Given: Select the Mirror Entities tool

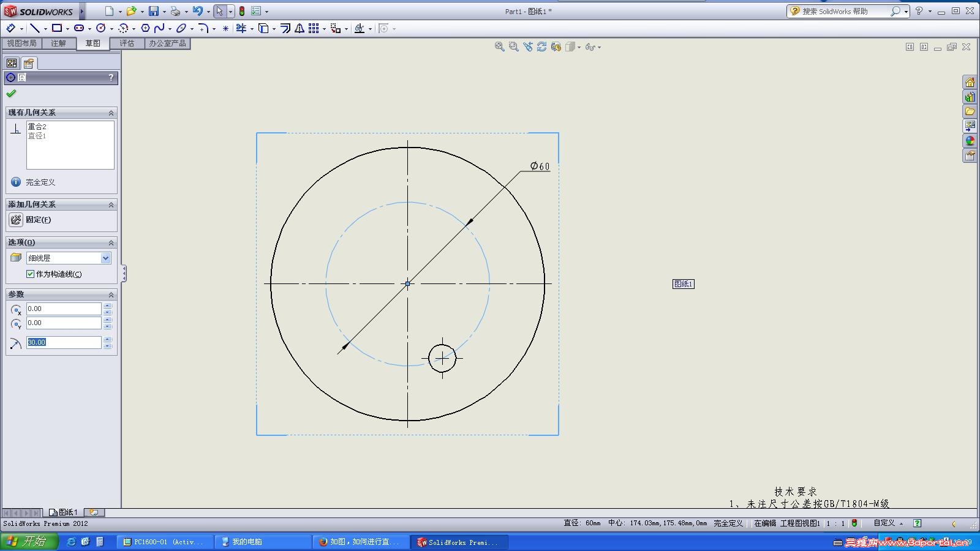Looking at the screenshot, I should tap(300, 28).
